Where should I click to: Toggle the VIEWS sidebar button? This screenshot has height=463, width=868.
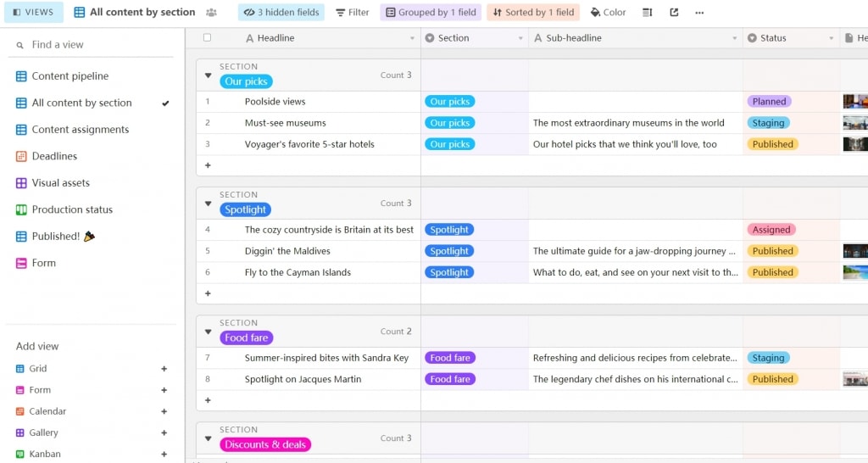pyautogui.click(x=34, y=13)
